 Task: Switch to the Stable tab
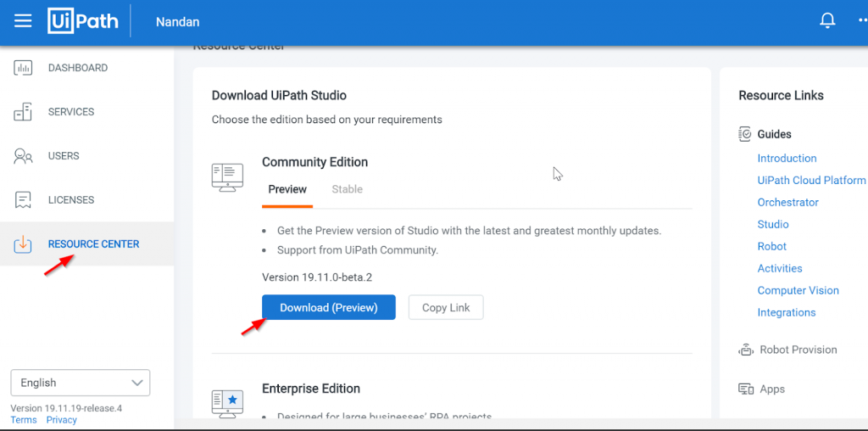click(x=347, y=189)
